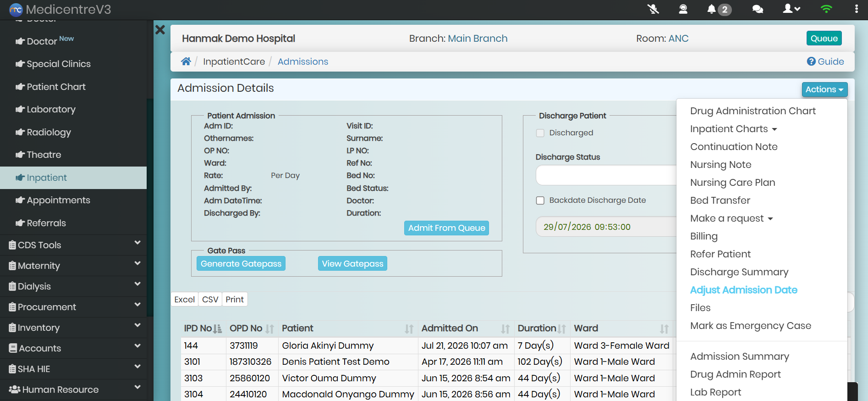Choose Continuation Note menu entry
This screenshot has width=868, height=401.
point(734,147)
